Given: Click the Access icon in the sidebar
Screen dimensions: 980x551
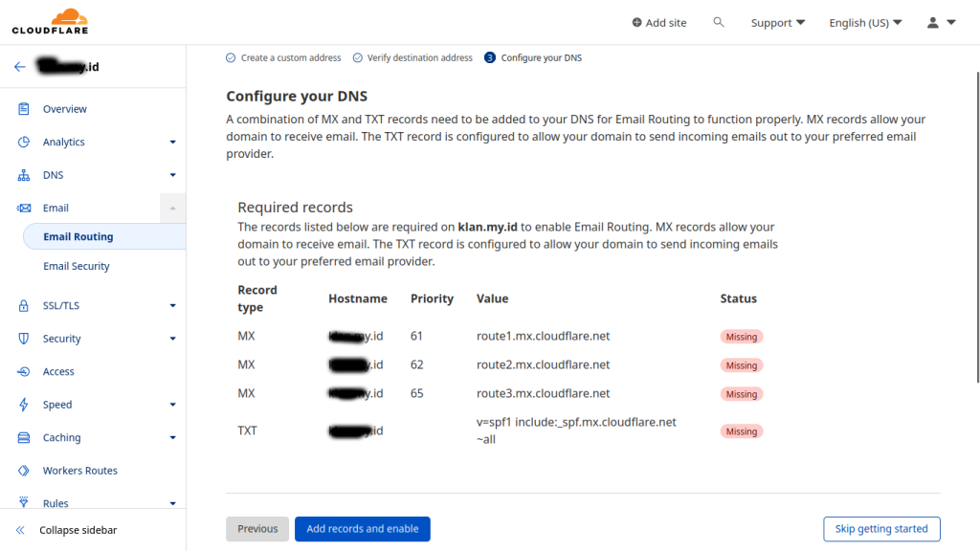Looking at the screenshot, I should [24, 372].
